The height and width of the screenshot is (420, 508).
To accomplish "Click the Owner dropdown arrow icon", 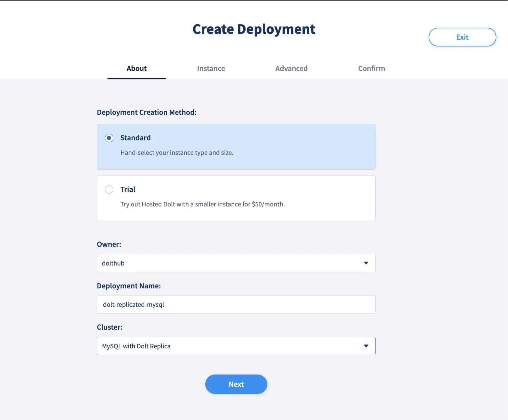I will [x=366, y=263].
